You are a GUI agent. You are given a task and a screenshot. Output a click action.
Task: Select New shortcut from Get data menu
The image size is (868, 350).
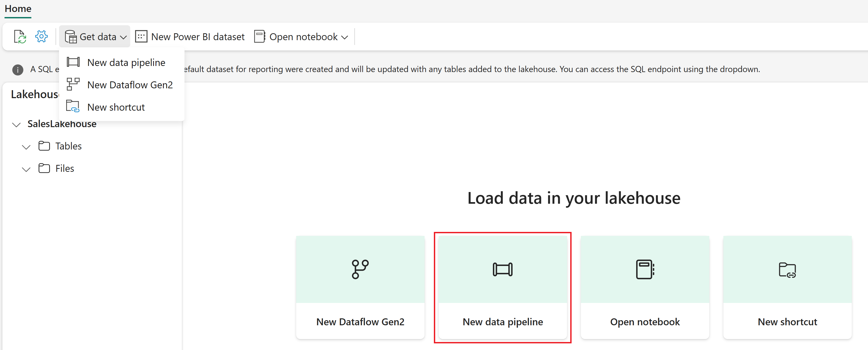click(116, 107)
